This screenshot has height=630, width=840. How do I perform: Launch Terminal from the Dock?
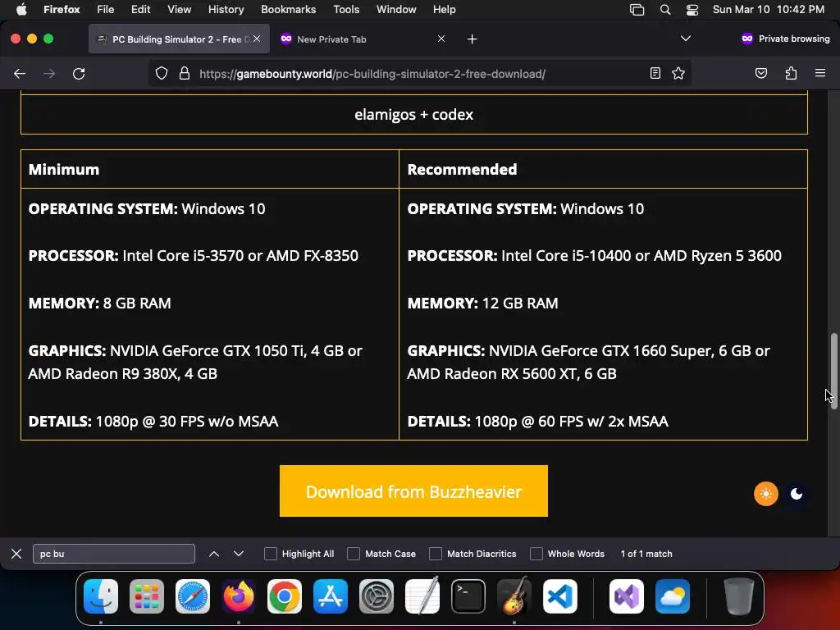click(468, 596)
